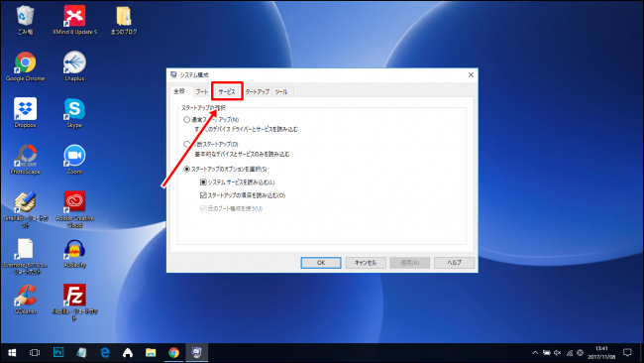Screen dimensions: 644x363
Task: Open the Windows Start menu
Action: click(x=12, y=353)
